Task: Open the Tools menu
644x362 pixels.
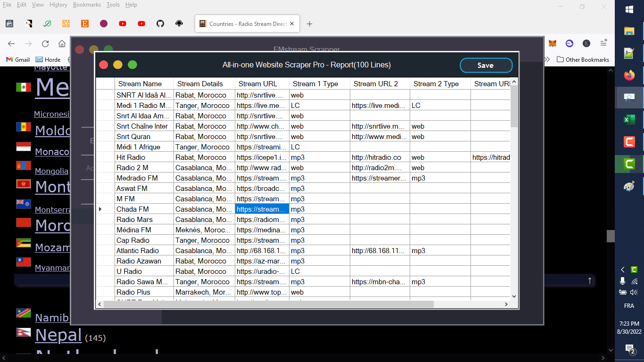Action: pyautogui.click(x=113, y=4)
